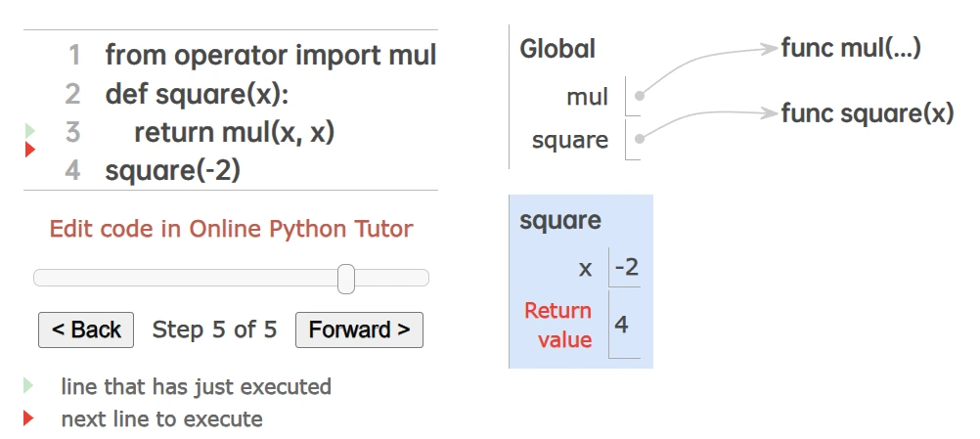The width and height of the screenshot is (980, 439).
Task: Click the execution step slider handle
Action: coord(345,279)
